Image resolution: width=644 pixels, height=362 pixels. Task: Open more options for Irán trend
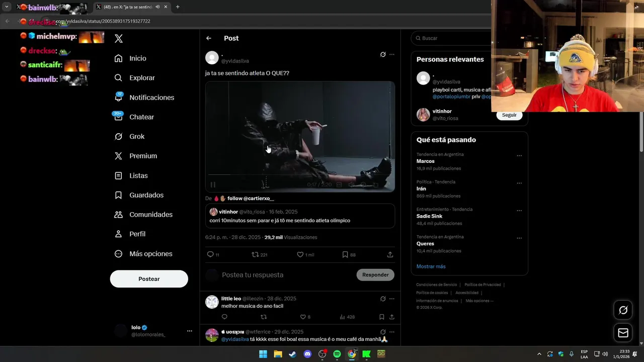[x=519, y=183]
